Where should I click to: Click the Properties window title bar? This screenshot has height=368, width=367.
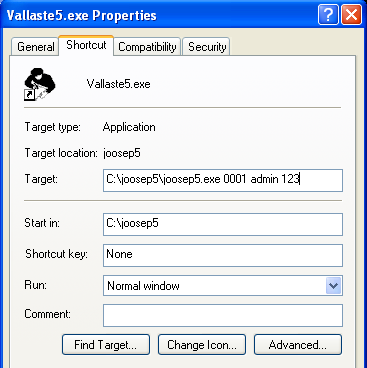pos(160,15)
